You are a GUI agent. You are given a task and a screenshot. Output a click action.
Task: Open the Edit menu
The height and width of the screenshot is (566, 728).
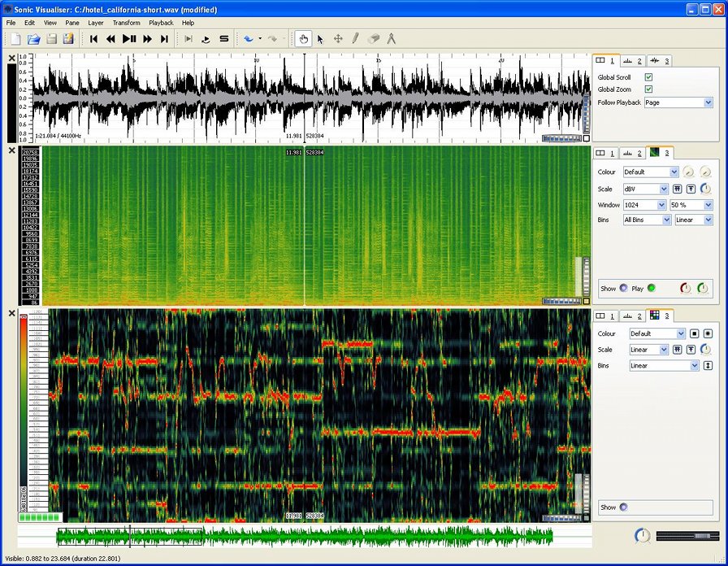(x=30, y=23)
